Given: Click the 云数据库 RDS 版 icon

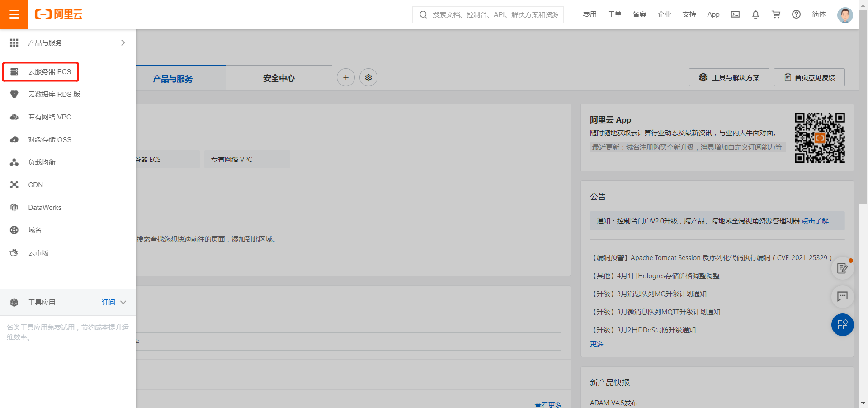Looking at the screenshot, I should tap(14, 94).
